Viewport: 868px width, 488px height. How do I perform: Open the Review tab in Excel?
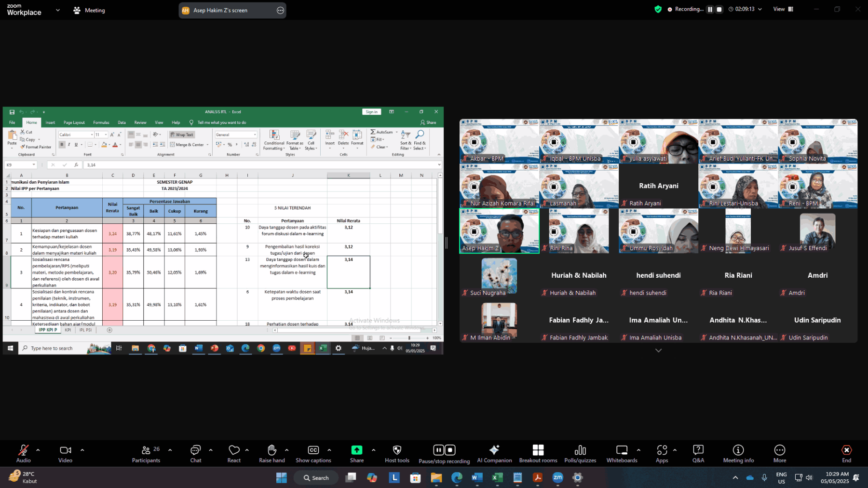click(140, 122)
